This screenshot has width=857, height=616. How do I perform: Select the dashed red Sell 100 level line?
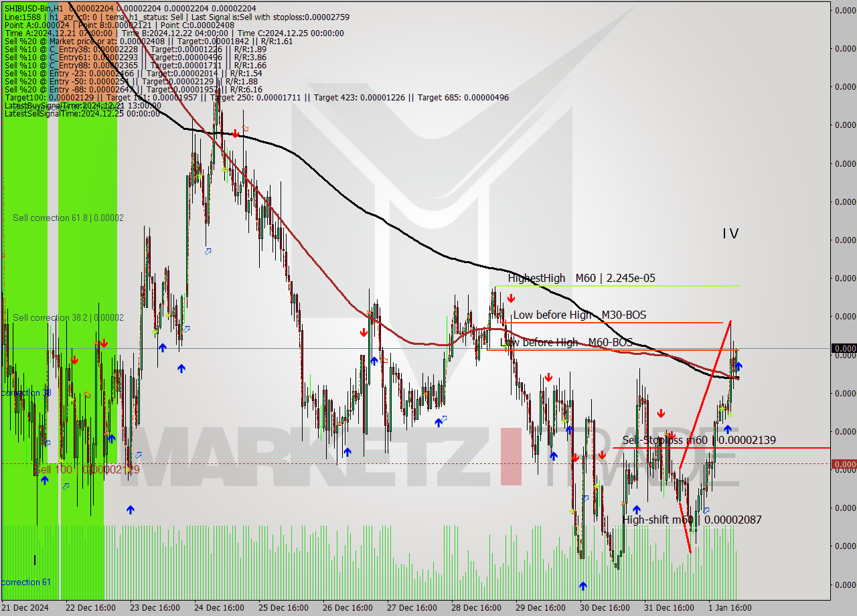click(415, 463)
